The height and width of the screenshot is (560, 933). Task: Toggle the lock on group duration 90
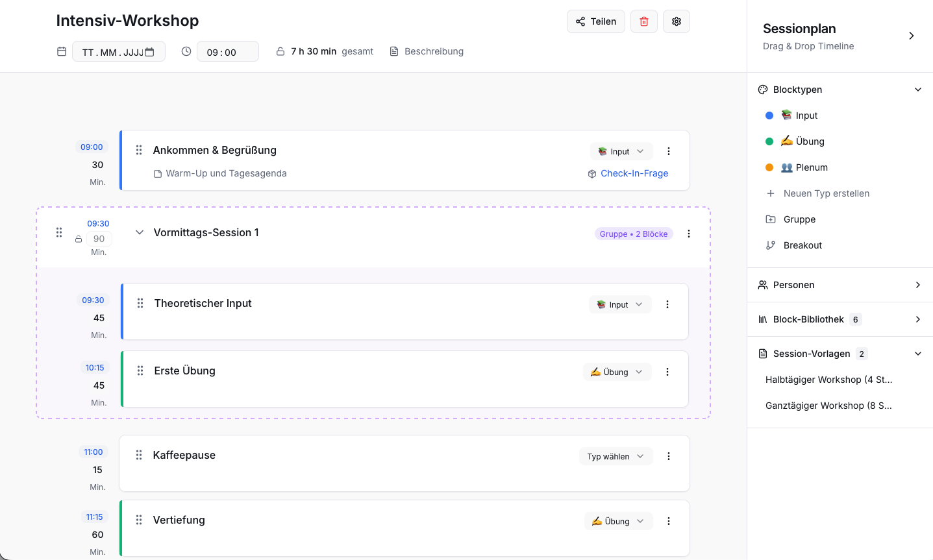tap(79, 239)
